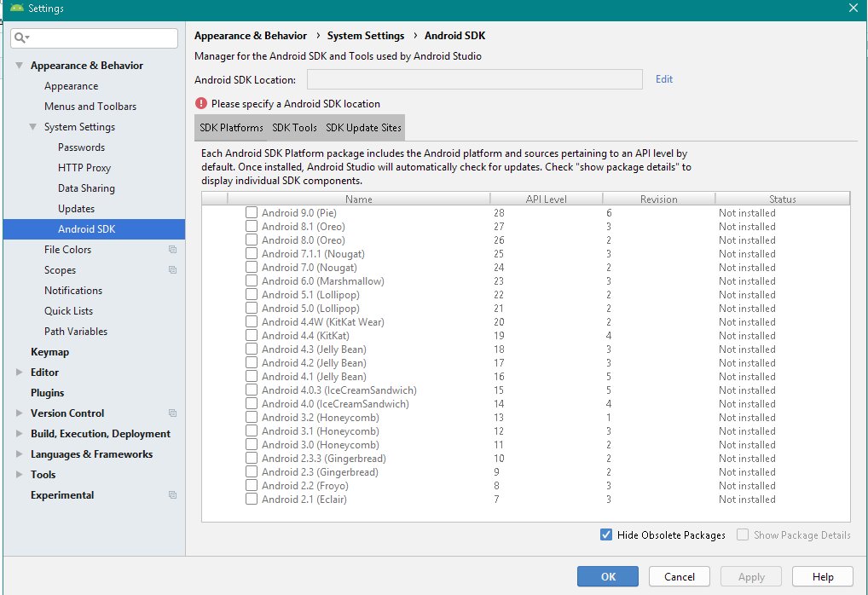Expand the Version Control tree node
This screenshot has height=595, width=868.
(x=20, y=413)
